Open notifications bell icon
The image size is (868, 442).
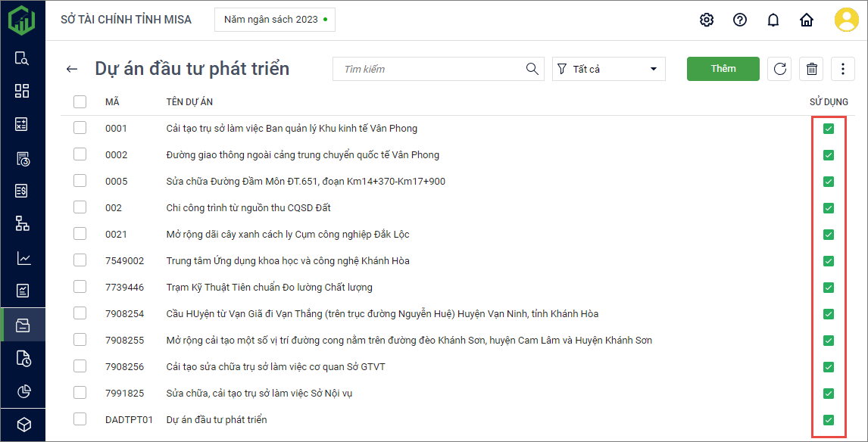[x=773, y=20]
